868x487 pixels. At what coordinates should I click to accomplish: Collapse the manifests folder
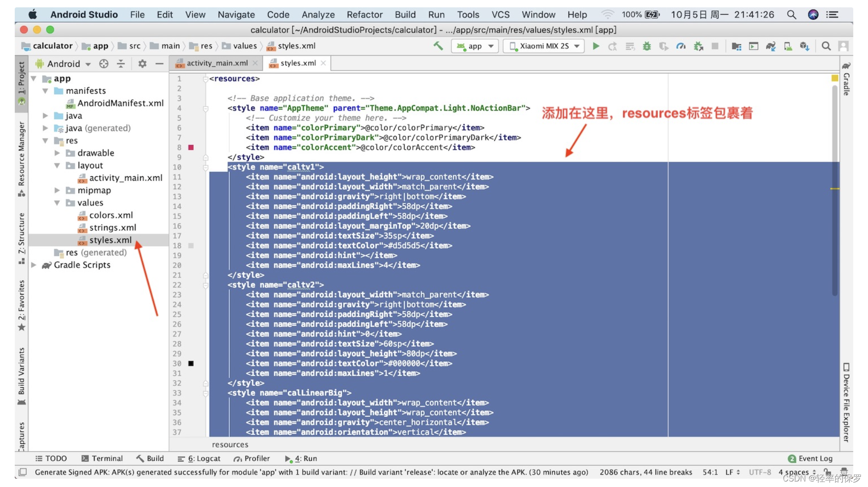point(45,91)
